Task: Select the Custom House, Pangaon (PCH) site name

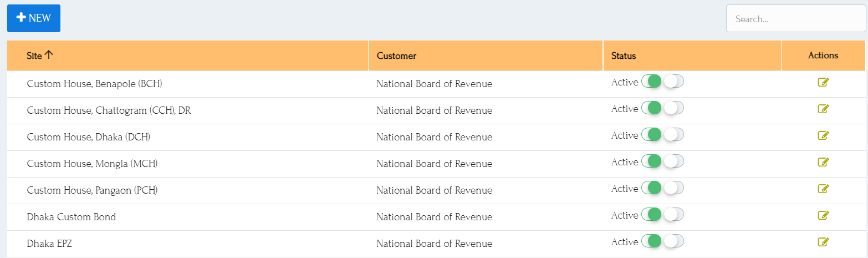Action: pos(92,190)
